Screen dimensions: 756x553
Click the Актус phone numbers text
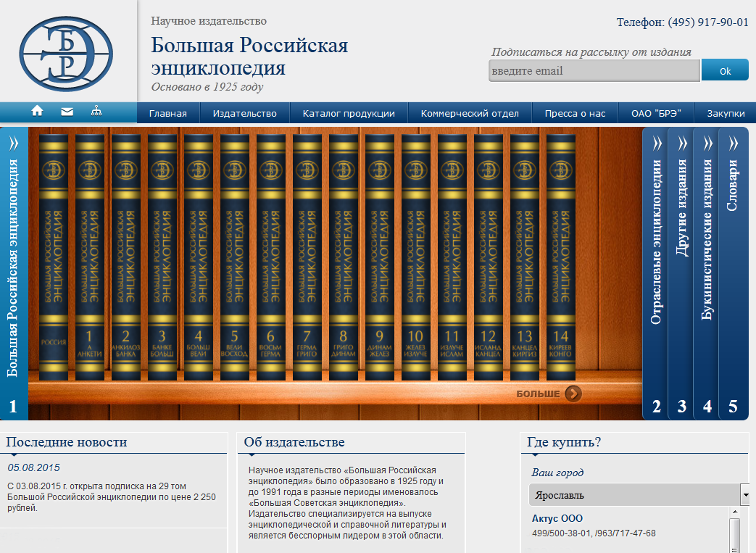coord(594,533)
